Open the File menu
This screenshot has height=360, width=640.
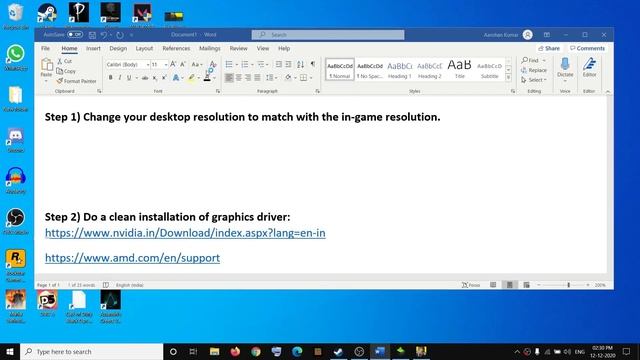pos(45,48)
